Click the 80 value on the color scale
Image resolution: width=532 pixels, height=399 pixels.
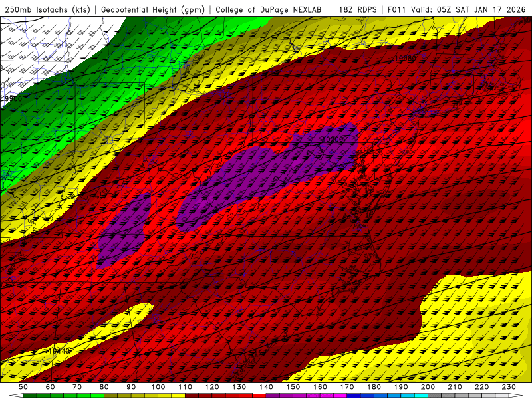point(104,387)
